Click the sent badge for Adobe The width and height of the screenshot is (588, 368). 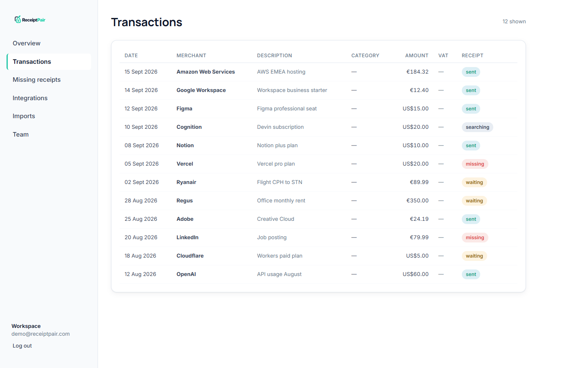(471, 219)
